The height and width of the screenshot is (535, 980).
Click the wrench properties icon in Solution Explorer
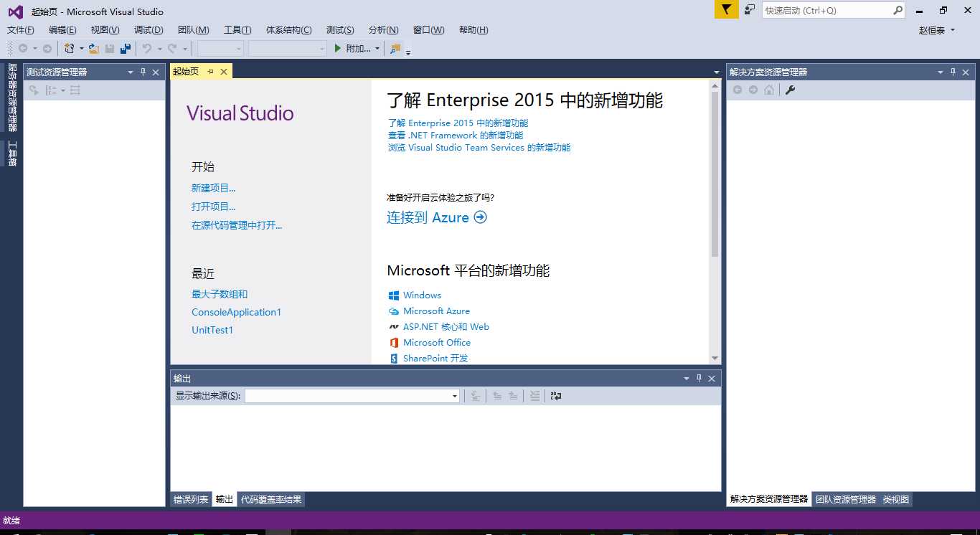click(791, 90)
